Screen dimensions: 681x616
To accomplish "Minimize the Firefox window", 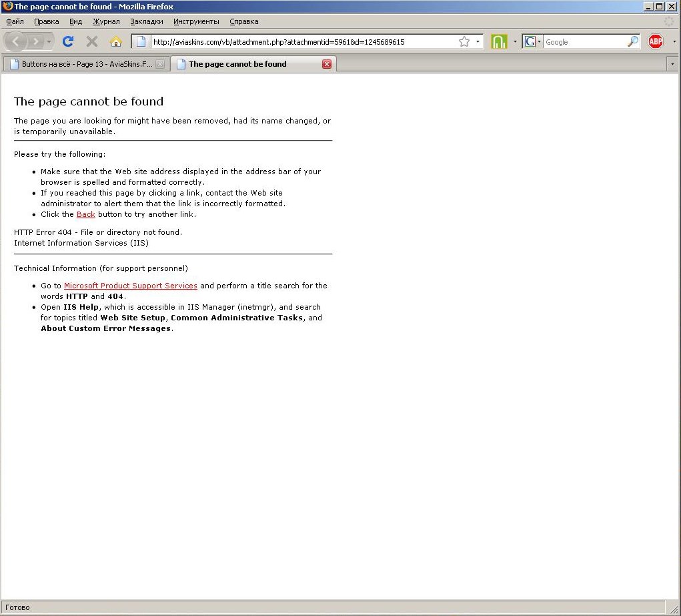I will pyautogui.click(x=648, y=6).
